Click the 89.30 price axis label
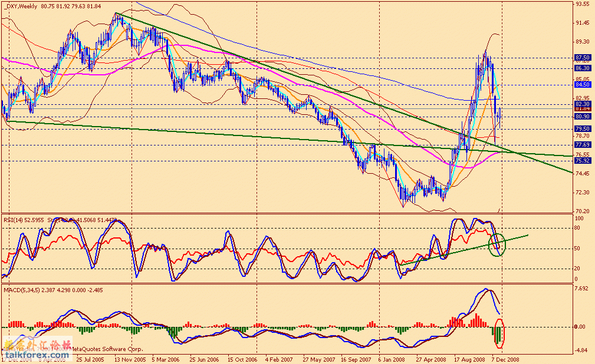 583,42
